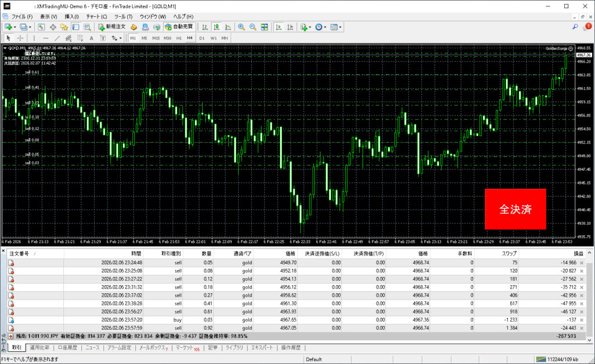Toggle the 自動売買 auto trading button
The height and width of the screenshot is (364, 595).
coord(180,27)
